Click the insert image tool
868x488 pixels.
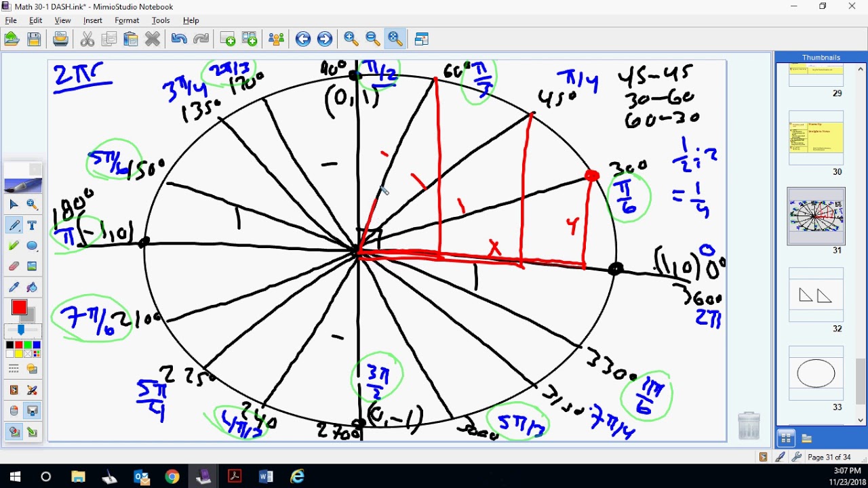coord(32,266)
